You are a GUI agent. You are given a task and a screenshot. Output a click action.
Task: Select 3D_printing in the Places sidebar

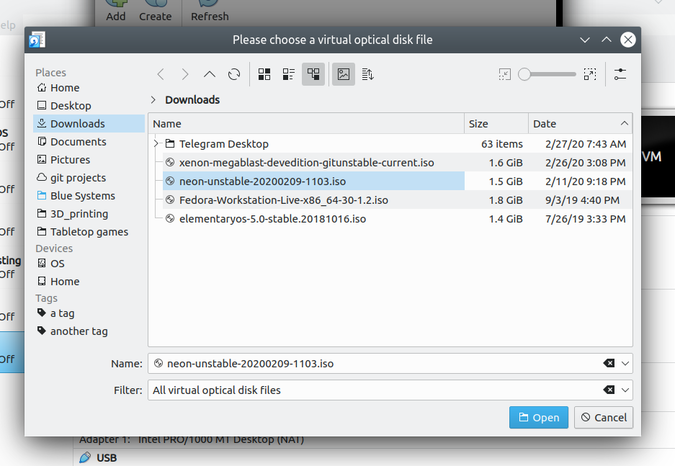[79, 214]
